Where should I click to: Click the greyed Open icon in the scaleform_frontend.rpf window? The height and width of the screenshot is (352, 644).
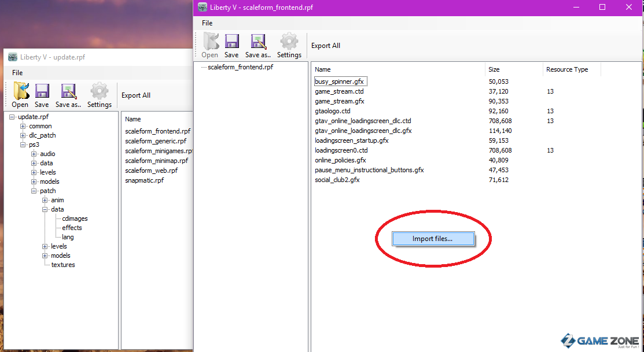[x=210, y=42]
